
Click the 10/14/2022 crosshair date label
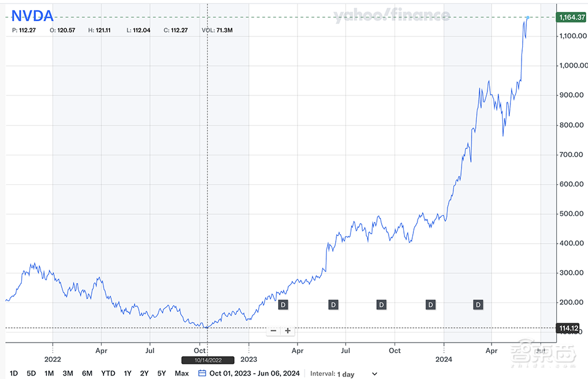pos(207,360)
